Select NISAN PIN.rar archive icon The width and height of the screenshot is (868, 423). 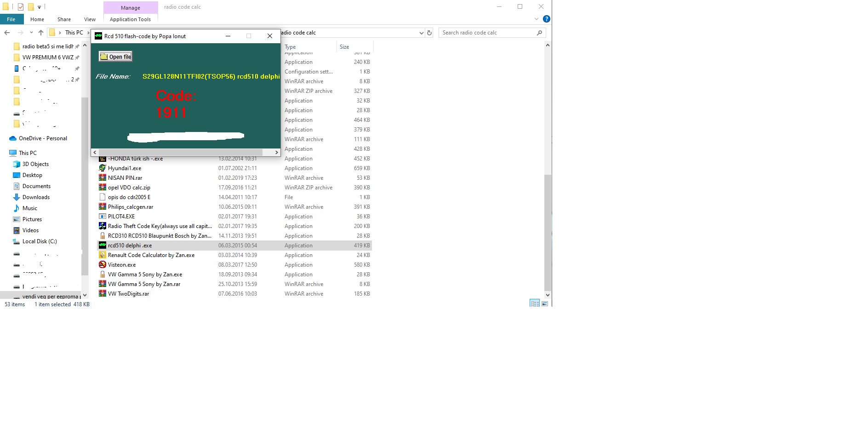point(103,178)
